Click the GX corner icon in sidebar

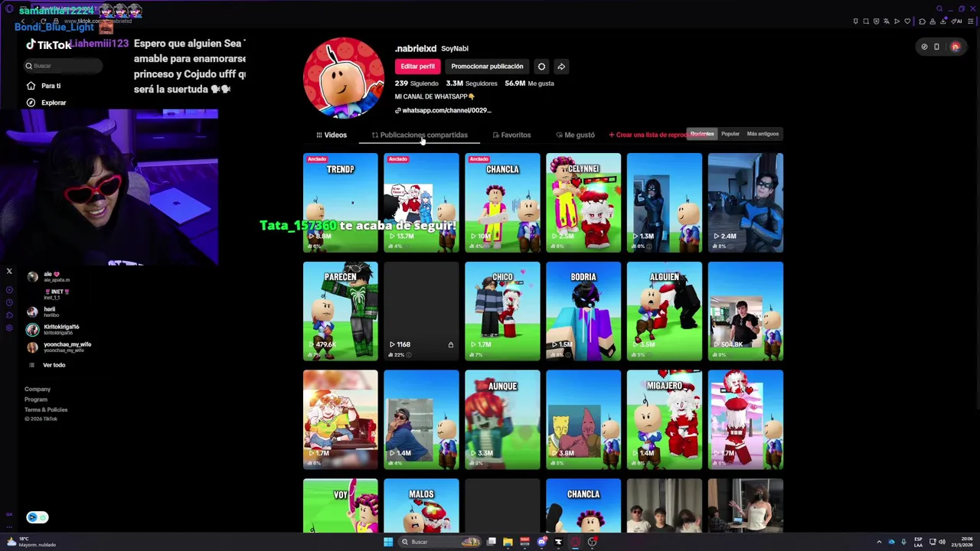[9, 514]
